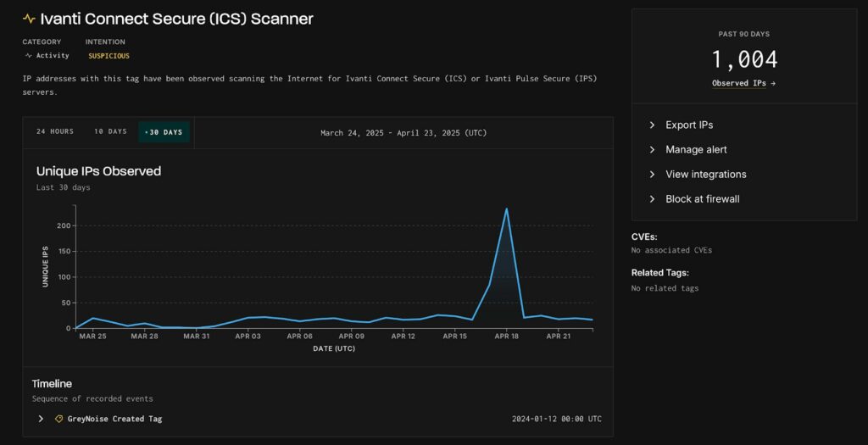868x445 pixels.
Task: Click the APR 18 peak on the chart
Action: [x=507, y=209]
